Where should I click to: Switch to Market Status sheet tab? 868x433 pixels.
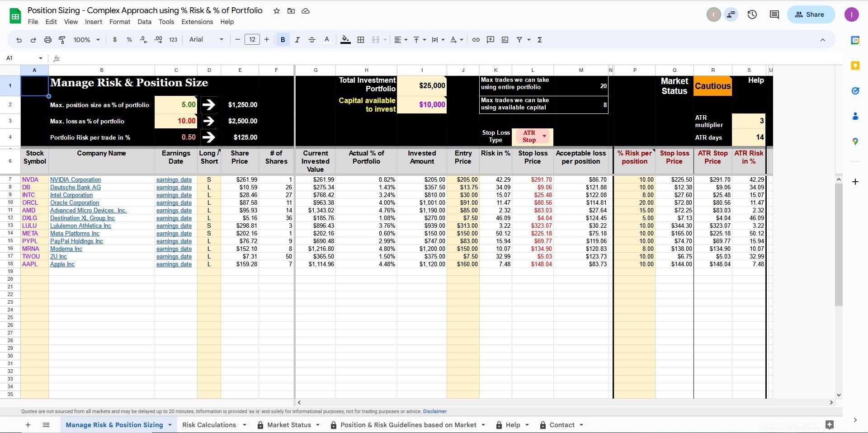coord(289,425)
